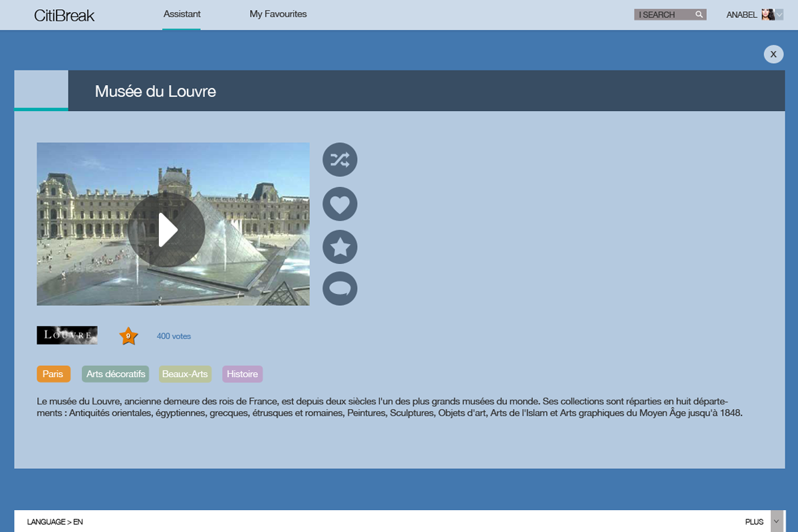
Task: Open the Language > EN selector
Action: click(55, 522)
